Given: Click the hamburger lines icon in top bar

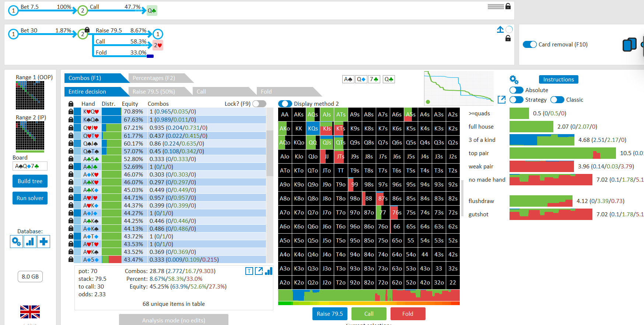Looking at the screenshot, I should (496, 6).
